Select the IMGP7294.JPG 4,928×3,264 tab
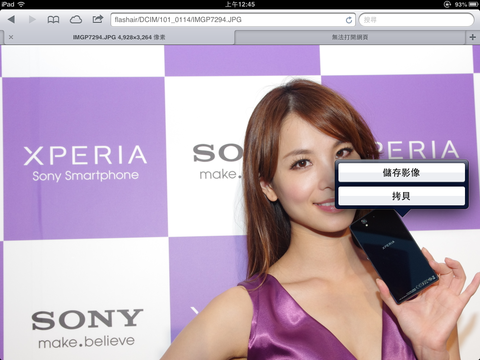 point(119,37)
